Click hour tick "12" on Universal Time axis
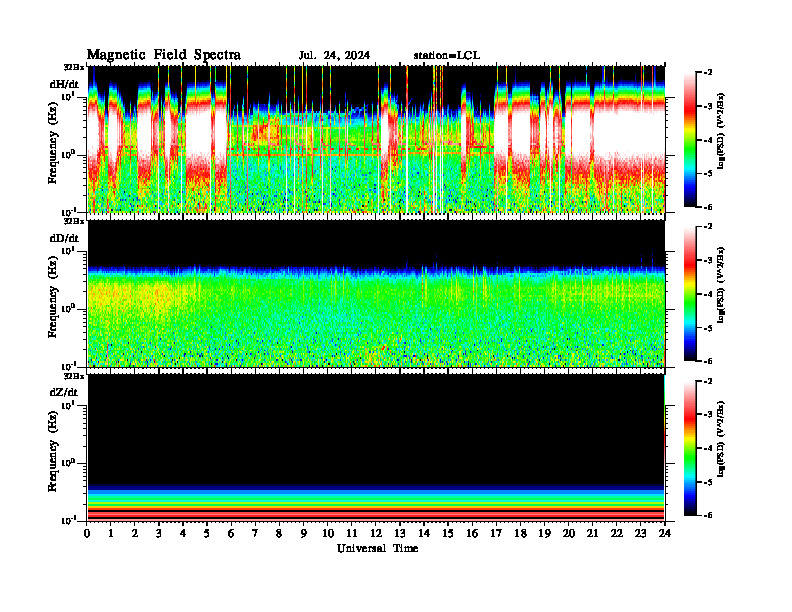Image resolution: width=792 pixels, height=612 pixels. tap(376, 533)
